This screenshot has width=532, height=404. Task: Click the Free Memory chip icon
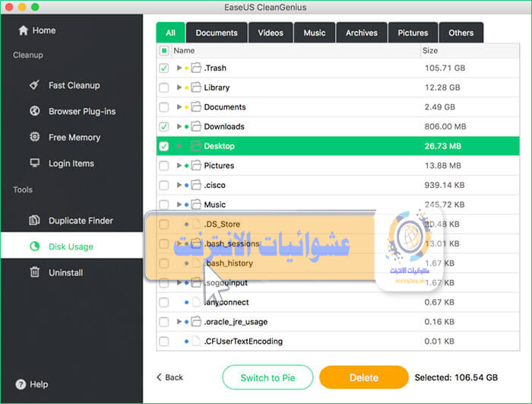tap(35, 137)
